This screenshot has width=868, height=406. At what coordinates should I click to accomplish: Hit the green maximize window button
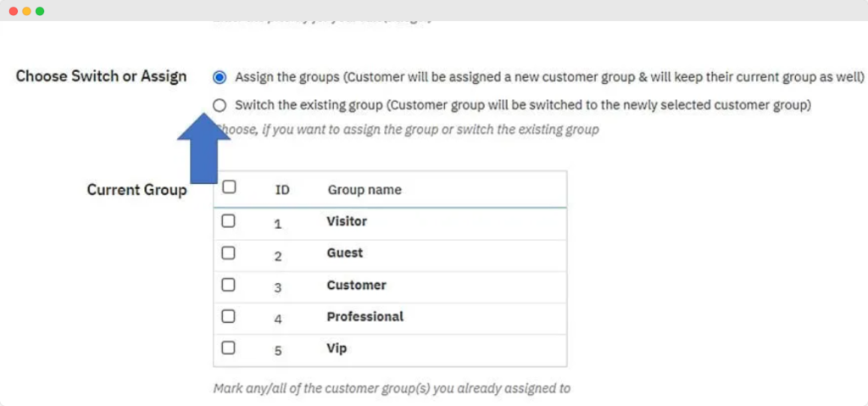click(x=40, y=11)
